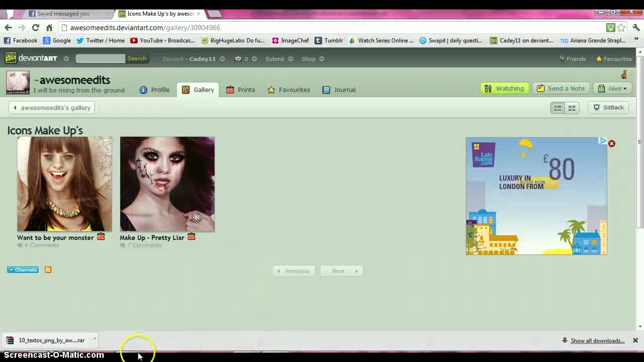Viewport: 644px width, 362px height.
Task: Go back with the browser back arrow
Action: (8, 28)
